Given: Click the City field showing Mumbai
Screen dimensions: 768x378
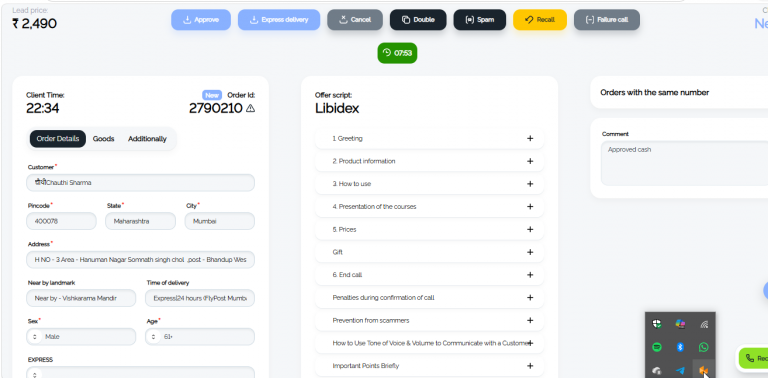Looking at the screenshot, I should [220, 221].
